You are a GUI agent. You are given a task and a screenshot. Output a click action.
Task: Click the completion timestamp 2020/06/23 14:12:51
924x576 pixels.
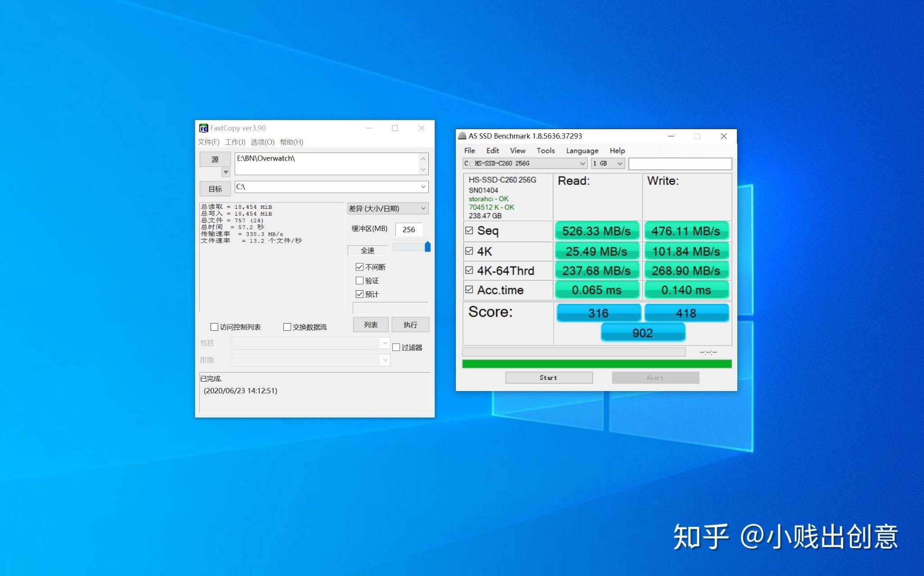point(240,391)
